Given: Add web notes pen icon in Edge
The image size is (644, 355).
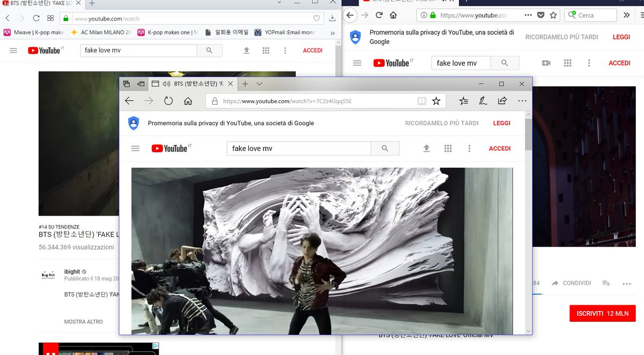Looking at the screenshot, I should click(x=483, y=101).
